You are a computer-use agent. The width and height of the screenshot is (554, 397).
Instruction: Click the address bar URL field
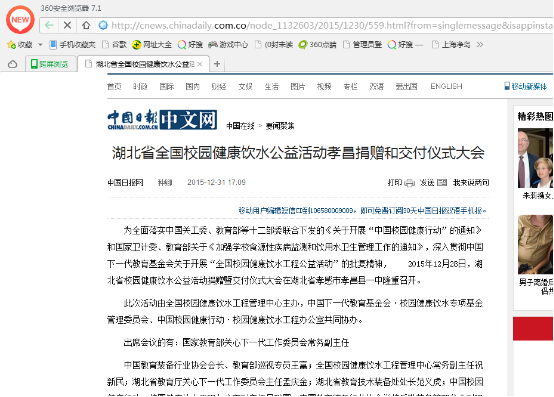click(x=331, y=25)
